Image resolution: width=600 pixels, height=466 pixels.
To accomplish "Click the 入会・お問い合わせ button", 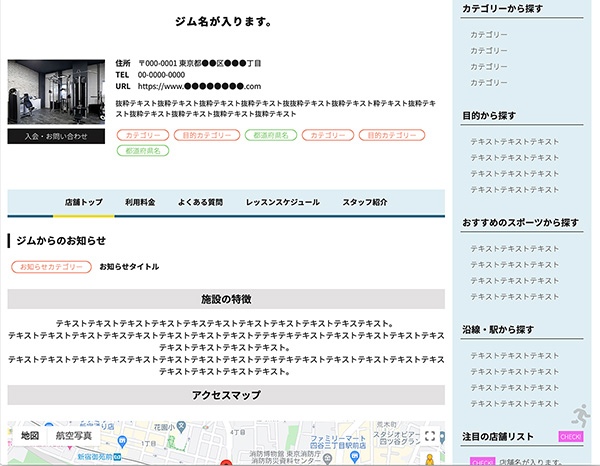I will click(x=56, y=136).
